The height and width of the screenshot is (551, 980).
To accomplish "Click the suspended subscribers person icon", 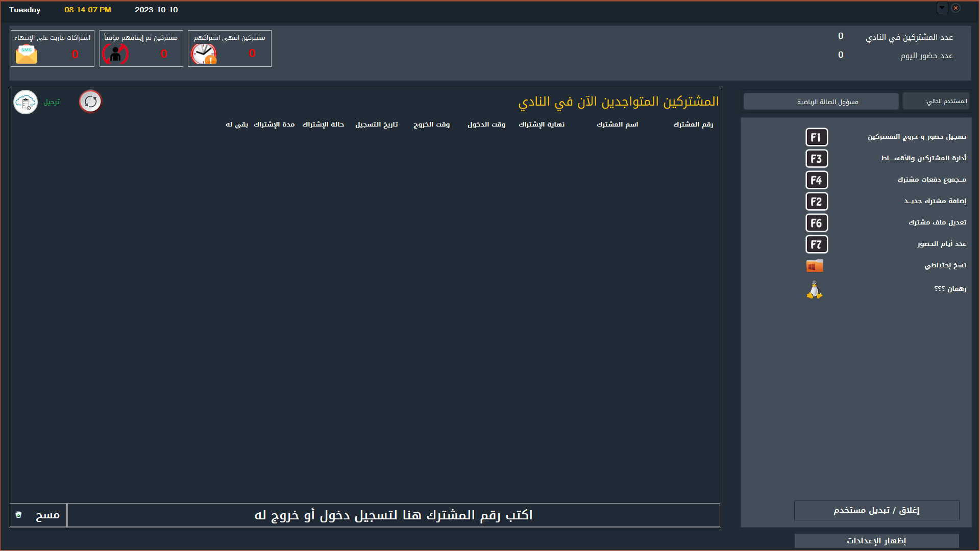I will pyautogui.click(x=115, y=54).
